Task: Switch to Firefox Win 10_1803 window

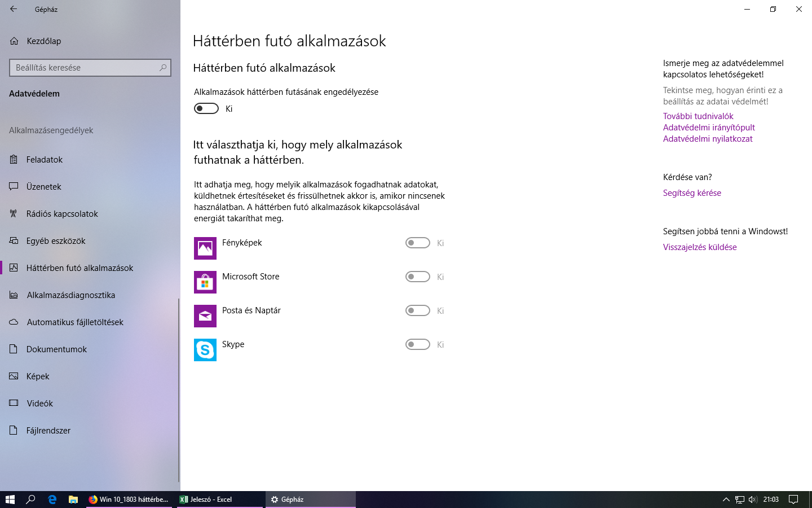Action: click(x=129, y=500)
